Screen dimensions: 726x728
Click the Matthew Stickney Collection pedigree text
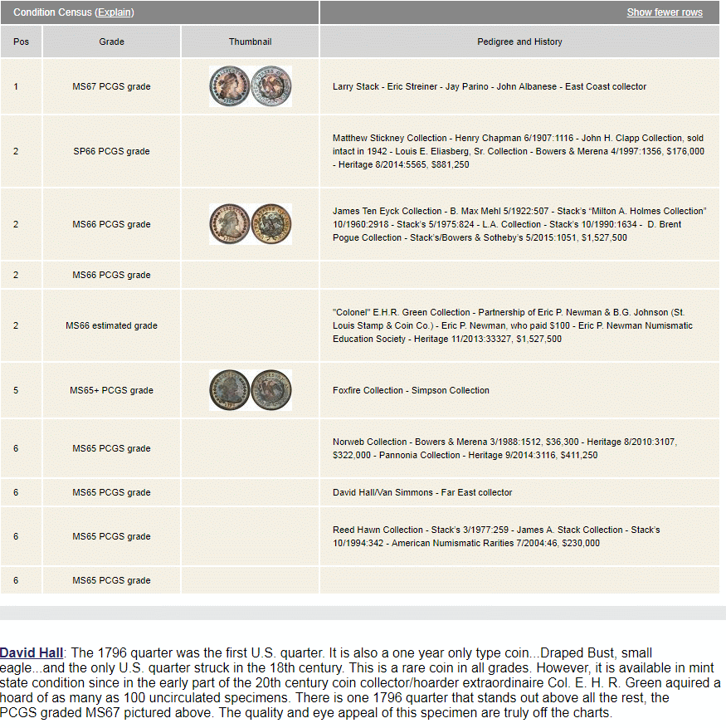coord(519,151)
